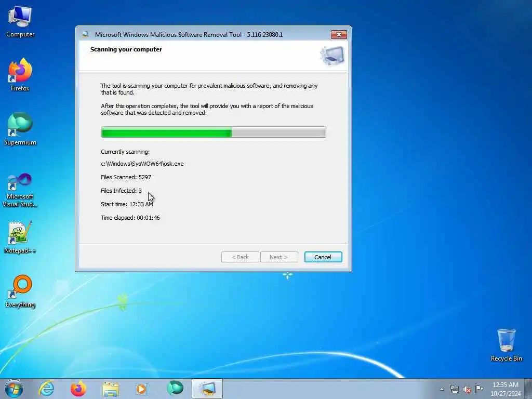Open Firefox from the taskbar
Screen dimensions: 532x399
pos(78,389)
